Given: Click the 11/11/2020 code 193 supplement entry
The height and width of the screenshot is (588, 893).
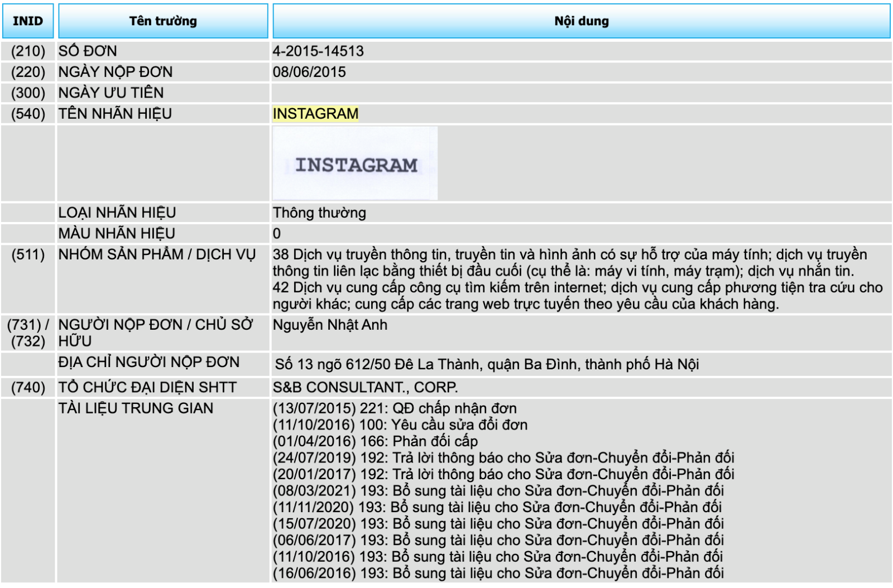Looking at the screenshot, I should 497,507.
